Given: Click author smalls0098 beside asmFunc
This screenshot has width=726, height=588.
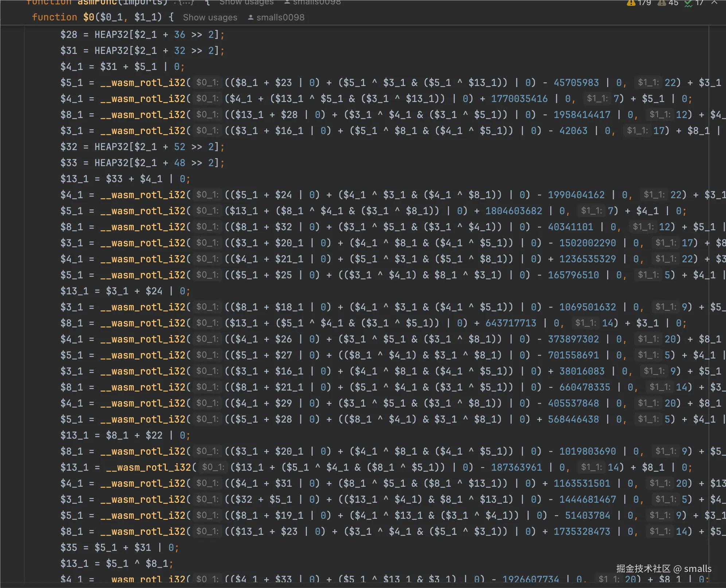Looking at the screenshot, I should (316, 3).
